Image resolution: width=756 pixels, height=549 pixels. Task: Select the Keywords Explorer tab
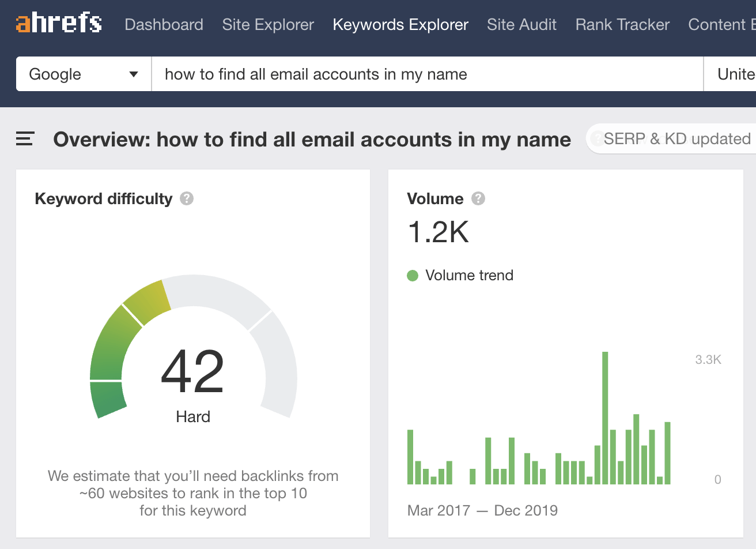[x=400, y=25]
